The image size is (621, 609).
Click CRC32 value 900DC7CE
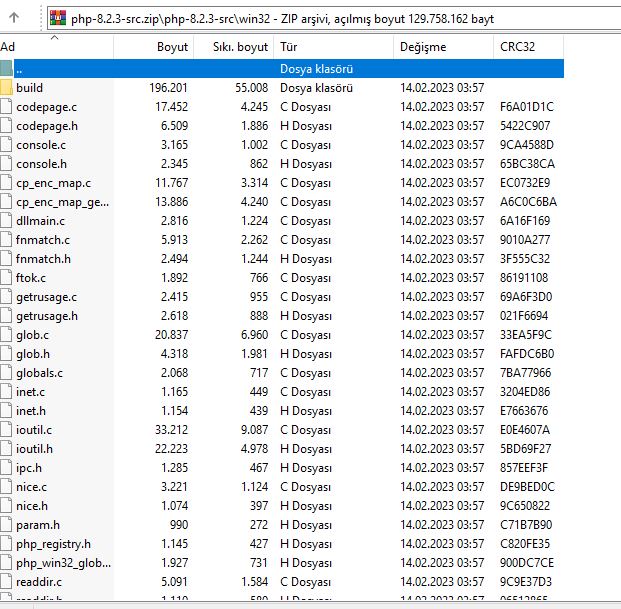pyautogui.click(x=527, y=563)
